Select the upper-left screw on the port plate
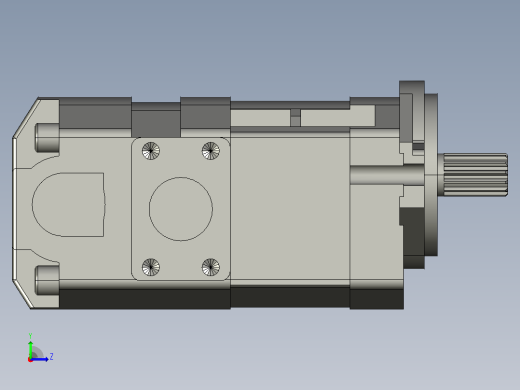520x390 pixels. 151,151
